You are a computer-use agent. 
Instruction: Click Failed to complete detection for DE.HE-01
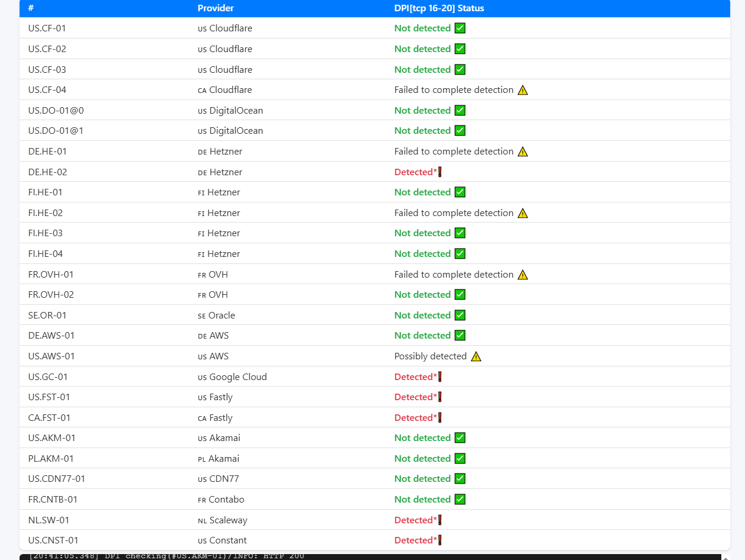(454, 152)
